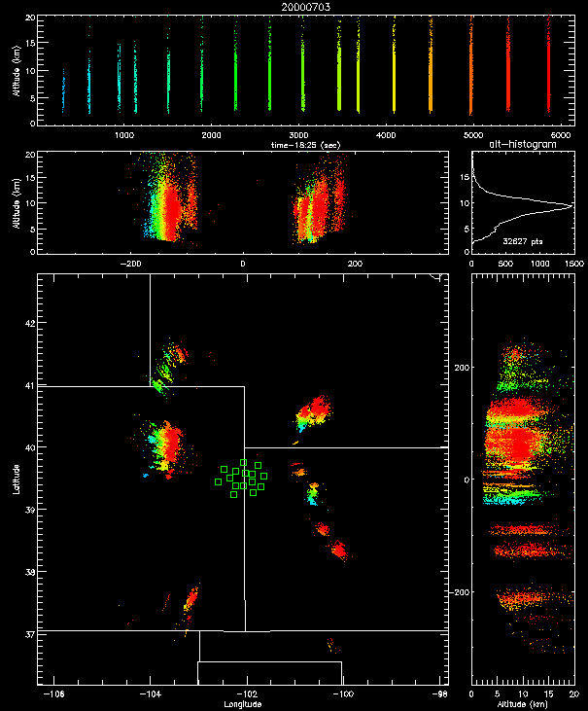588x711 pixels.
Task: Click the first blue streak in the time-altitude panel
Action: [x=63, y=90]
